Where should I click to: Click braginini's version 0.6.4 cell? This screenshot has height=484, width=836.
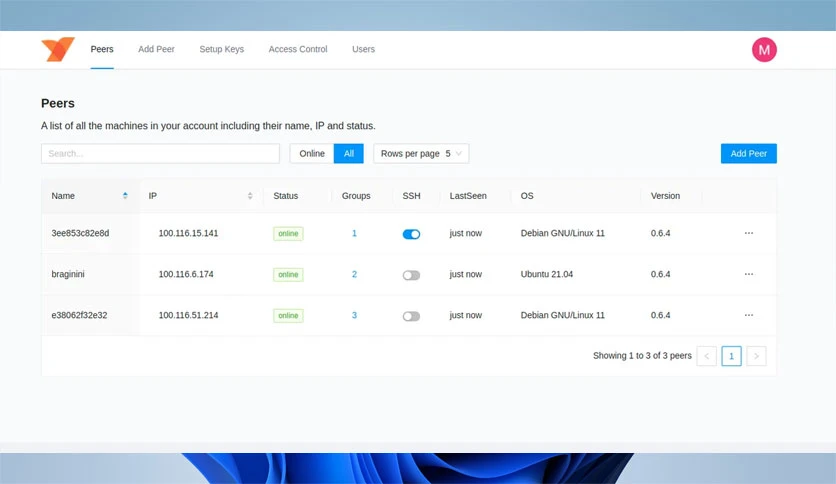[x=660, y=274]
